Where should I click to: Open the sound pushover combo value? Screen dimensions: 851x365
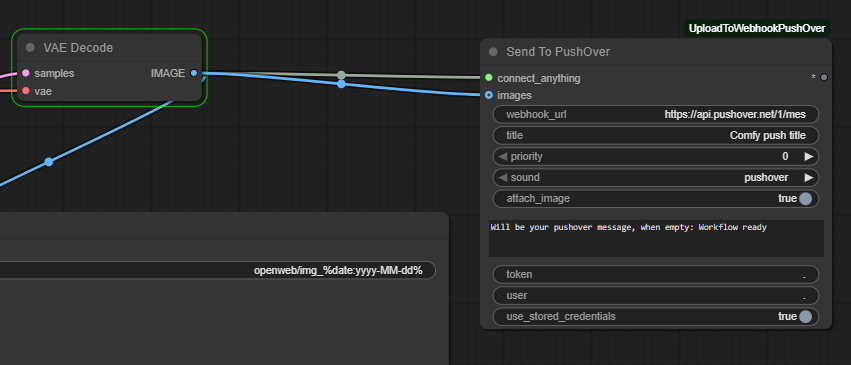[x=766, y=177]
